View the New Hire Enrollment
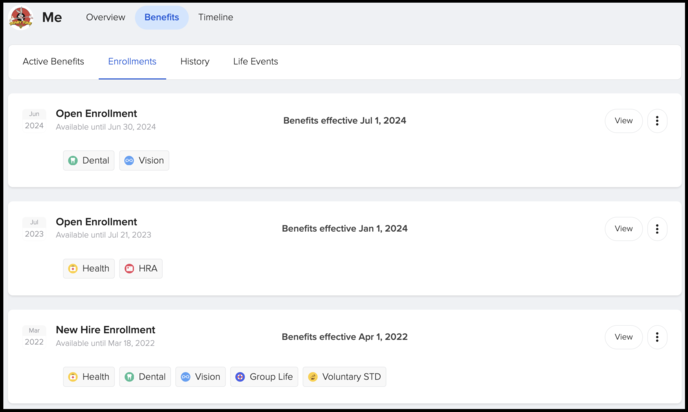Viewport: 688px width, 412px height. pos(624,337)
